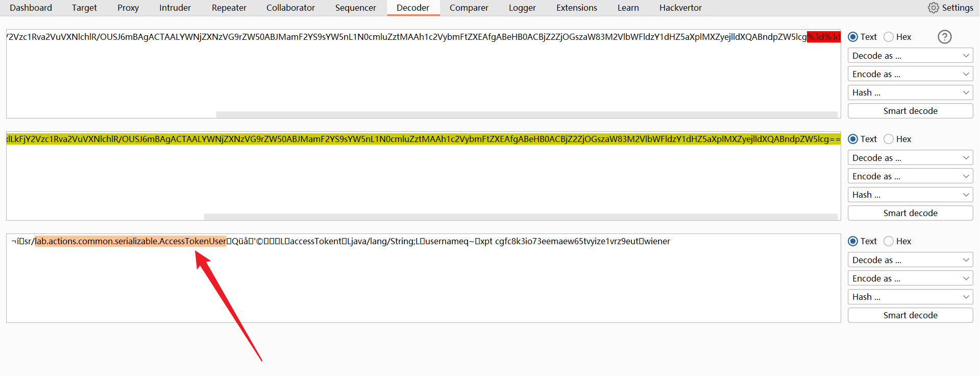Open 'Encode as ...' dropdown in first panel
980x376 pixels.
pos(911,74)
